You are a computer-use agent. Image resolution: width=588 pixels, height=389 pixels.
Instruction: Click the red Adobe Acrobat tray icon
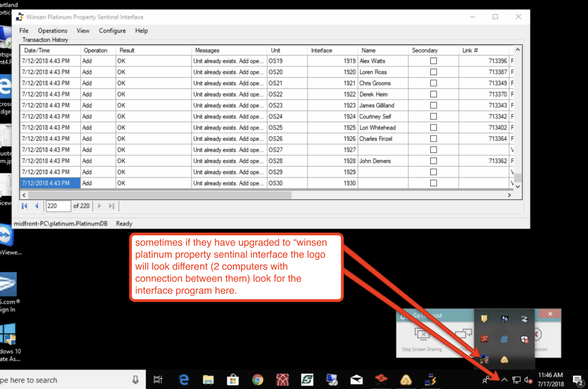484,339
